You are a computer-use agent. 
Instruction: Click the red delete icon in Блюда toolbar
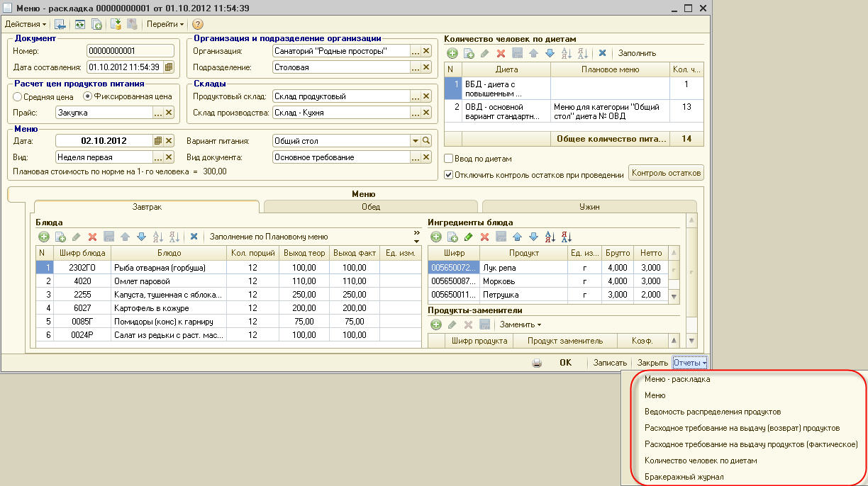92,237
